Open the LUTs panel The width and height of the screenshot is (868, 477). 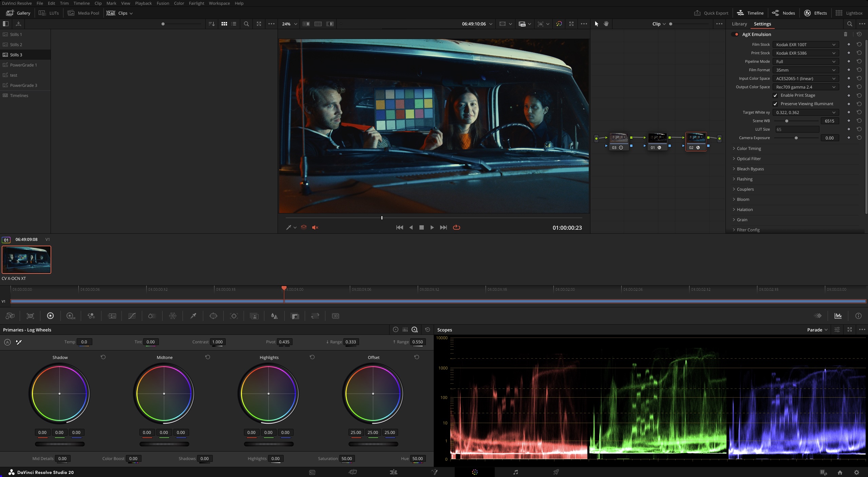(x=49, y=13)
